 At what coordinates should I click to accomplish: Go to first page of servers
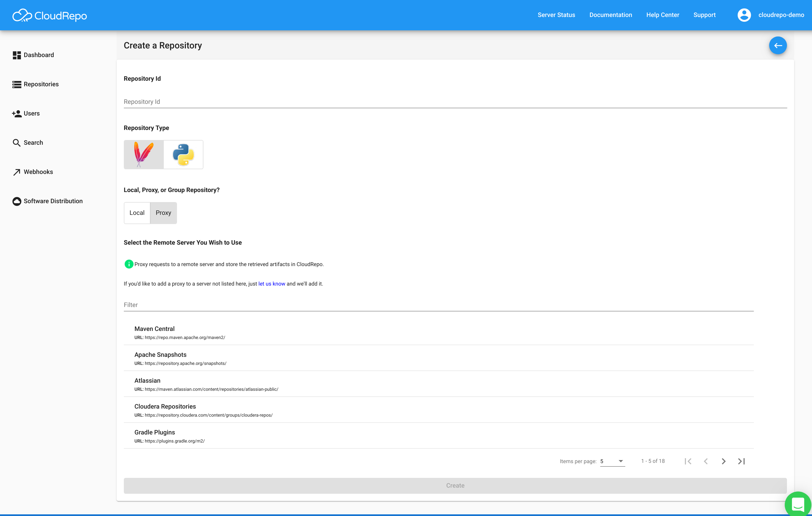(688, 461)
